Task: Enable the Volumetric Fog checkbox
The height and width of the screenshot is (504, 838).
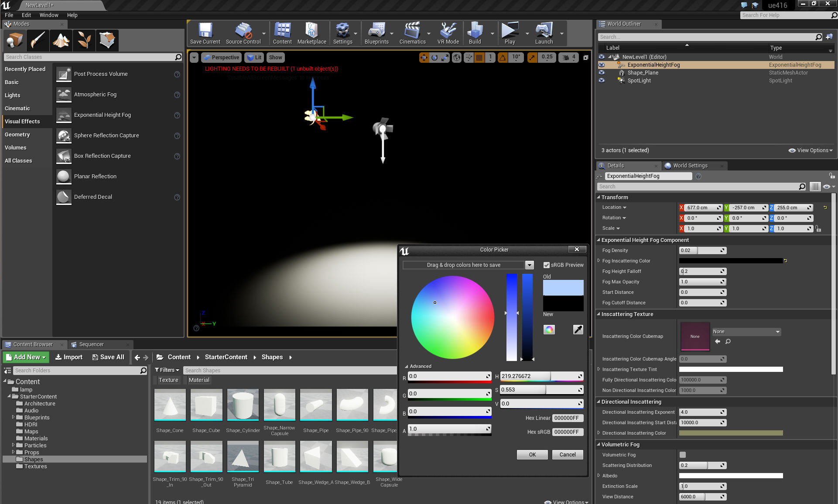Action: (683, 455)
